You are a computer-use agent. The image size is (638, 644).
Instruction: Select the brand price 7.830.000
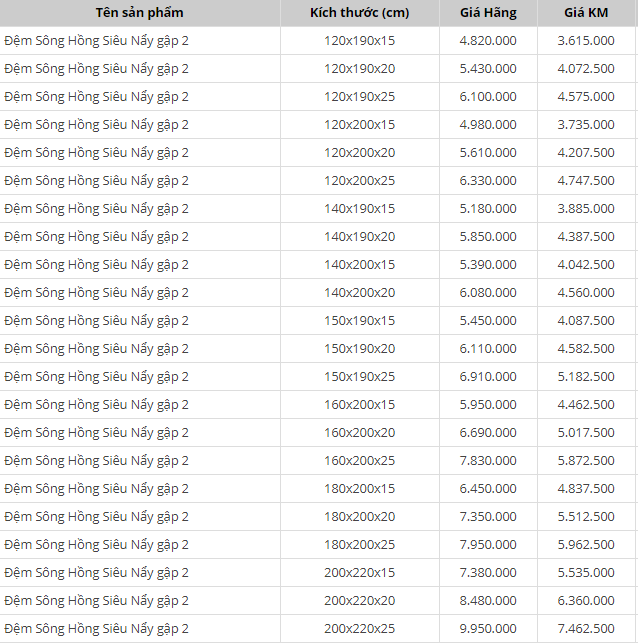[x=488, y=461]
